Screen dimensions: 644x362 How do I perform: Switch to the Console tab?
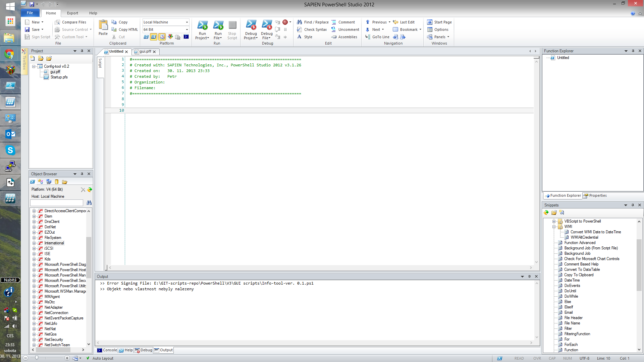[107, 350]
